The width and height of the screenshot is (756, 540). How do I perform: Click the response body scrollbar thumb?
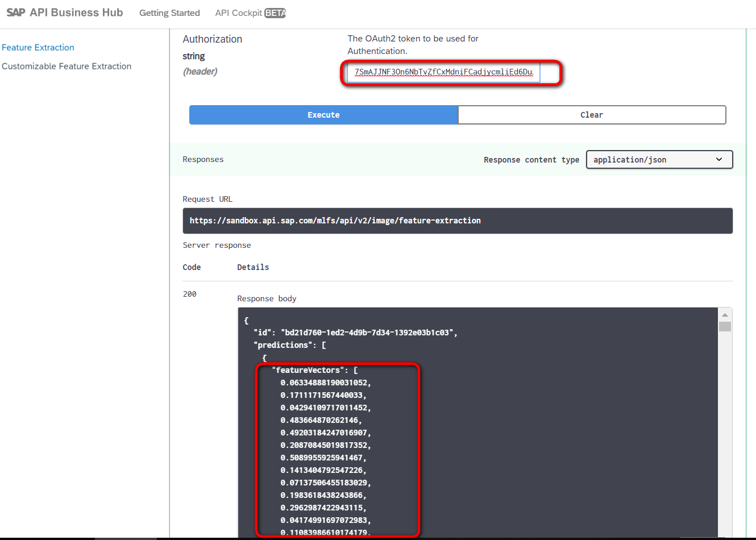[725, 326]
